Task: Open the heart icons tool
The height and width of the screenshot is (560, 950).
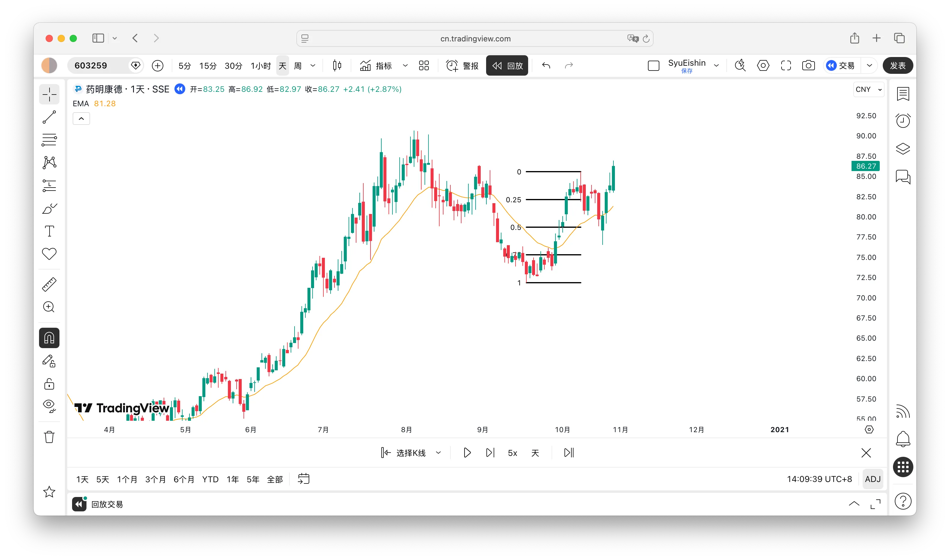Action: [50, 254]
